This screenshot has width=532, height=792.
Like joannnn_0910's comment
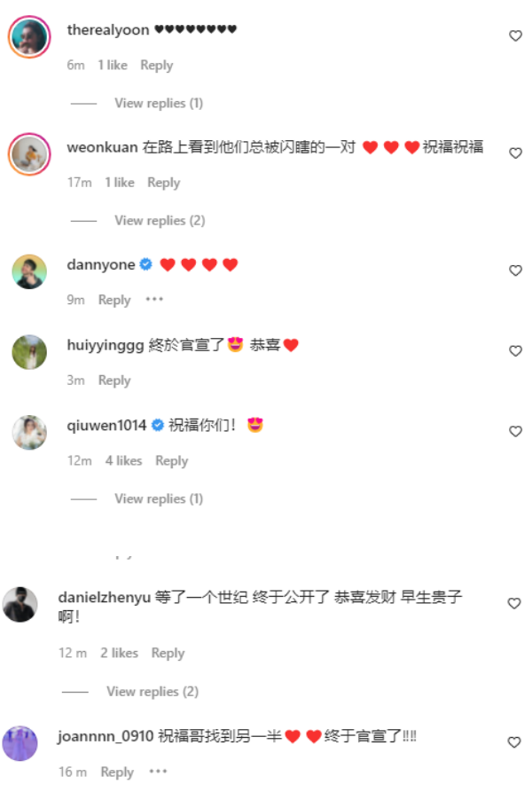(514, 741)
